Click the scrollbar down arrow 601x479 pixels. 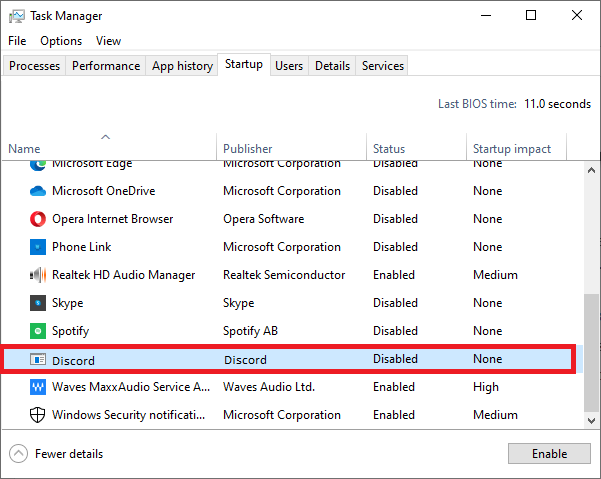pyautogui.click(x=591, y=421)
